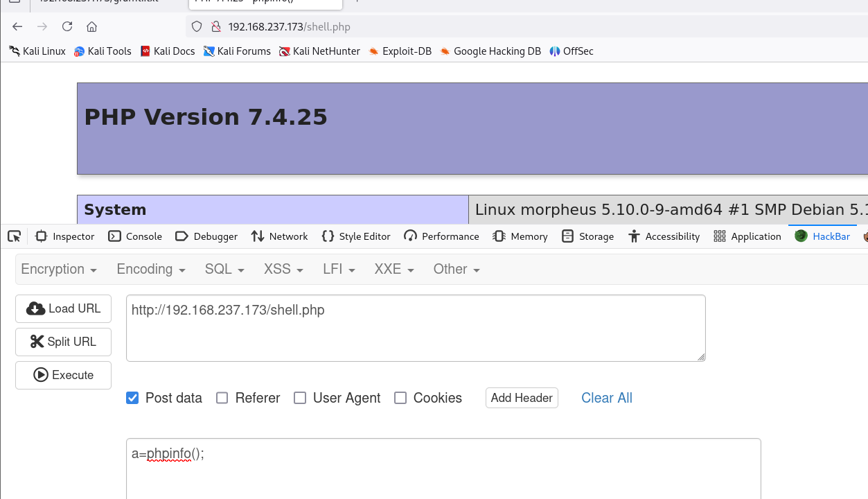
Task: Click the PHP Version 7.4.25 heading
Action: click(x=206, y=117)
